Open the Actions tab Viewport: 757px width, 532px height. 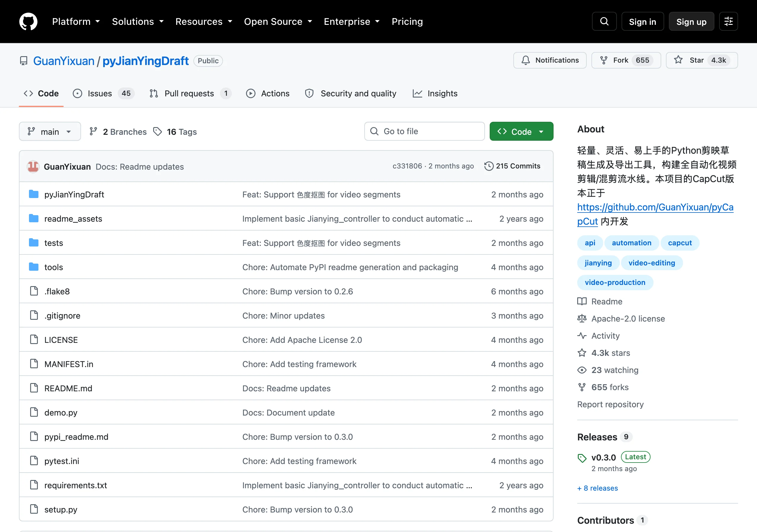click(268, 94)
